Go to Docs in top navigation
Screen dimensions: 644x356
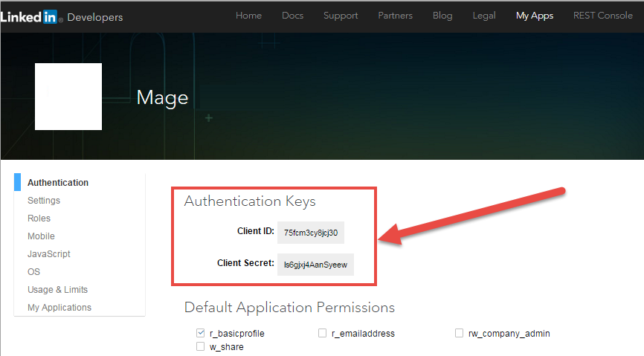coord(292,16)
